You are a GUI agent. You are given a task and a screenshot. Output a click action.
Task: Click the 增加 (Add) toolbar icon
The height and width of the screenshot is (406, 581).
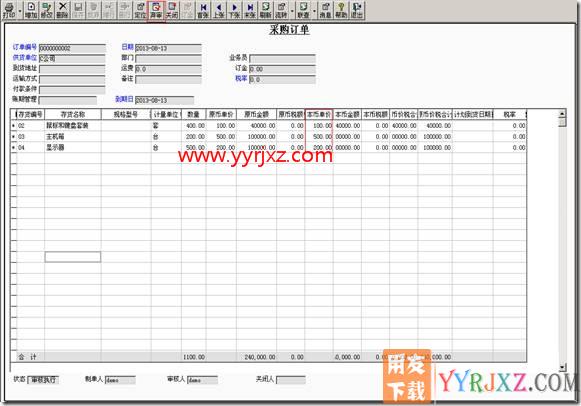pyautogui.click(x=31, y=11)
